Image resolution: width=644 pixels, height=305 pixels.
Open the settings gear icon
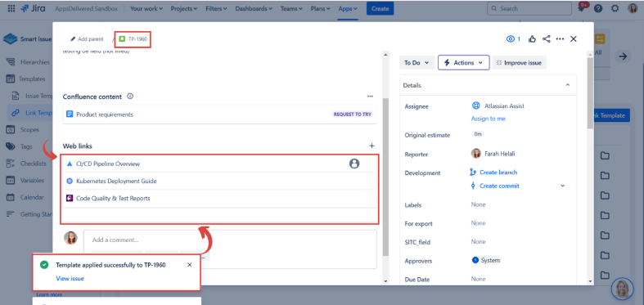(615, 9)
